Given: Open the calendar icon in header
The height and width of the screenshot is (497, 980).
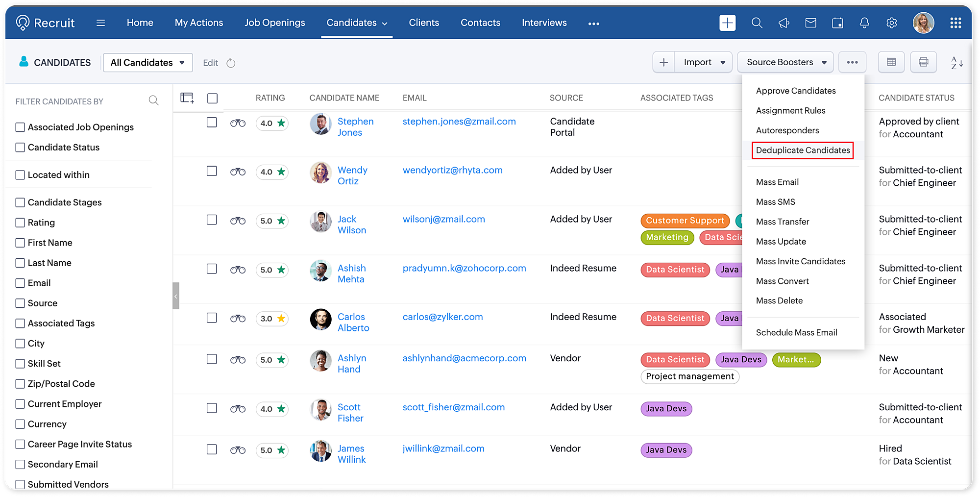Looking at the screenshot, I should (x=838, y=23).
